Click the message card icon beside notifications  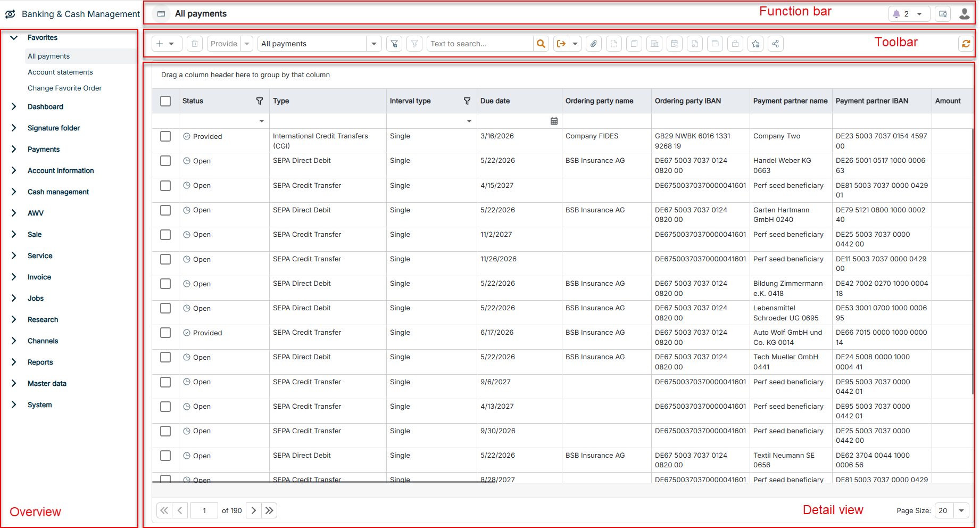point(943,14)
